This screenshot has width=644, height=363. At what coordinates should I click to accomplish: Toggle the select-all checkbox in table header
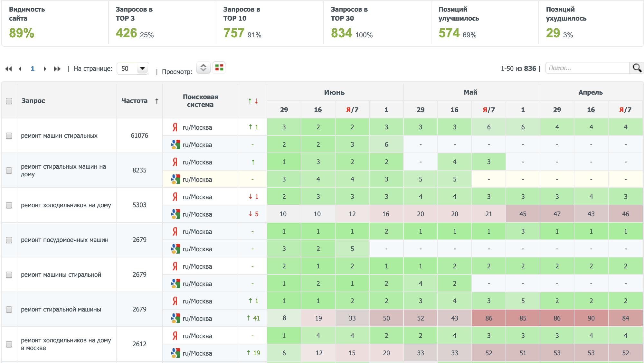tap(9, 101)
